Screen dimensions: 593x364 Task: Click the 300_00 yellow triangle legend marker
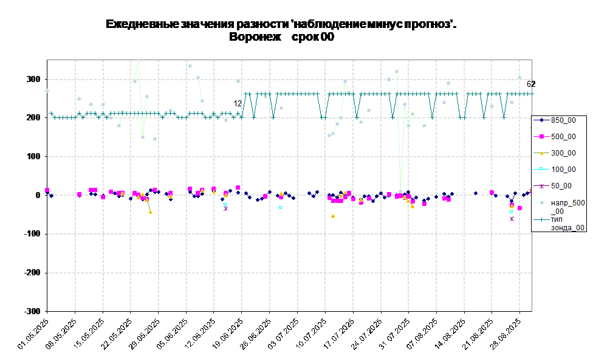(x=541, y=153)
